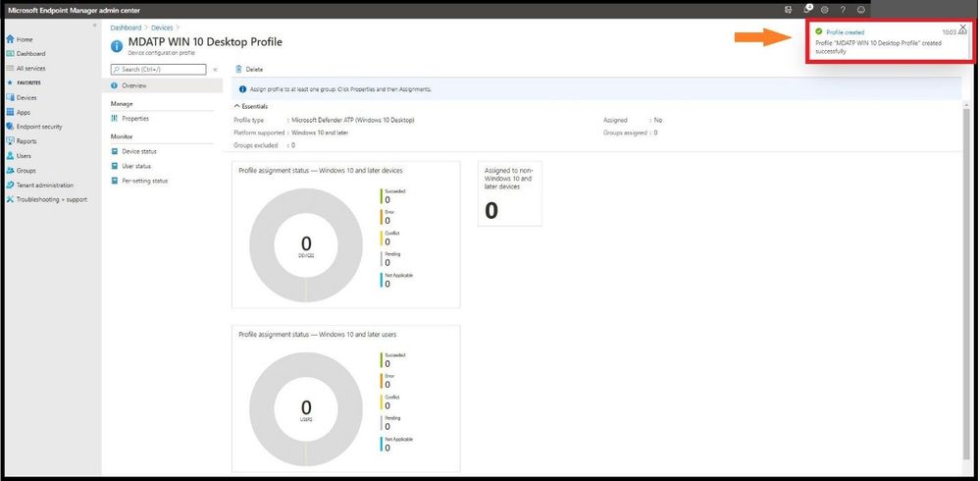
Task: Click the green check icon in the notification
Action: 819,31
